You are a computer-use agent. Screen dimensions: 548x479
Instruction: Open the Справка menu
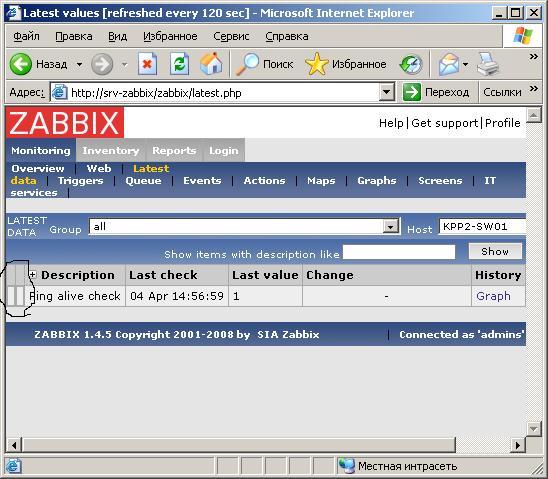tap(287, 36)
